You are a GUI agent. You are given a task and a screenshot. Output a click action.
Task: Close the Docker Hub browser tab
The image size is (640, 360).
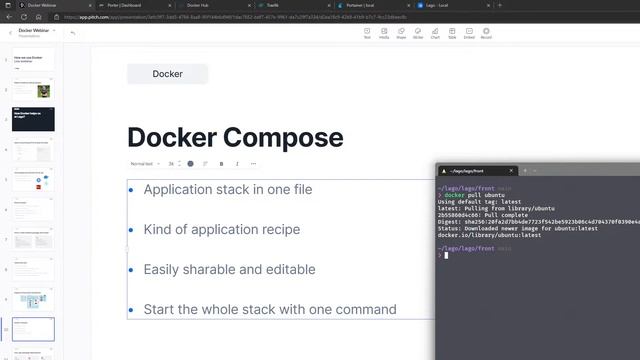pyautogui.click(x=249, y=5)
